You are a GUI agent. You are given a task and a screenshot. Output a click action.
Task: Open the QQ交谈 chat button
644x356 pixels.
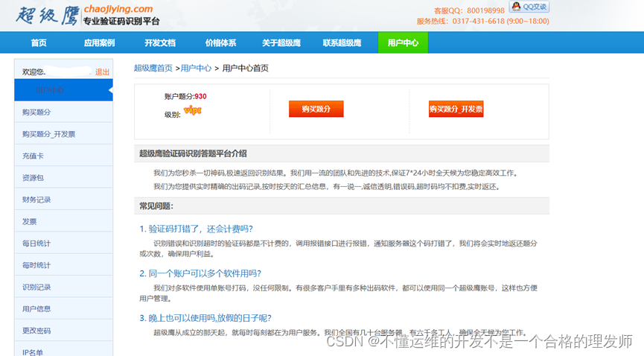point(529,7)
